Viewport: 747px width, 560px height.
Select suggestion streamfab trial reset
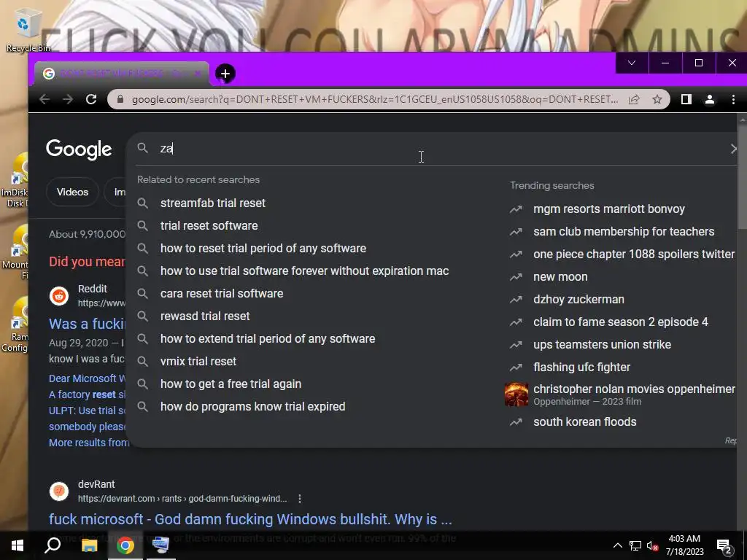tap(212, 203)
